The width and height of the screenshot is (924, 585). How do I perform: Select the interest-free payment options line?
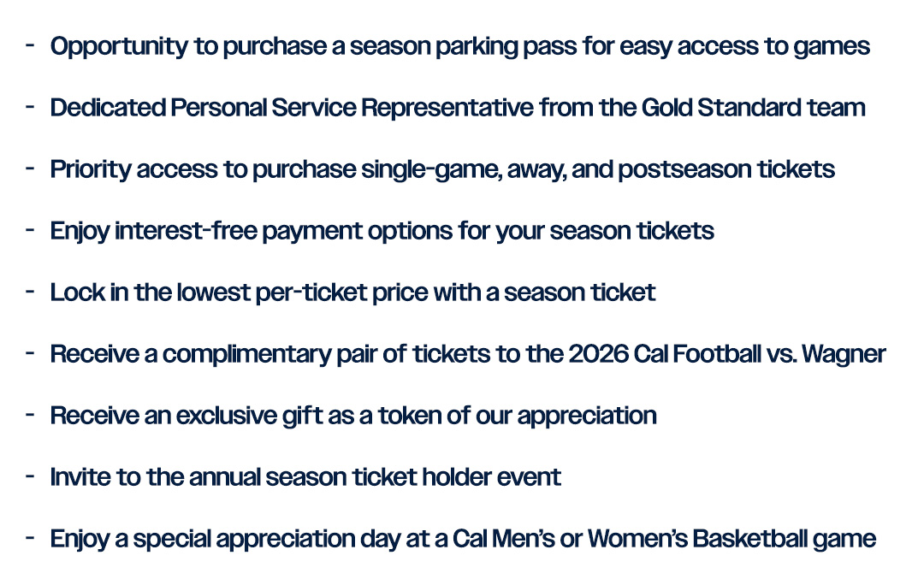pyautogui.click(x=382, y=231)
